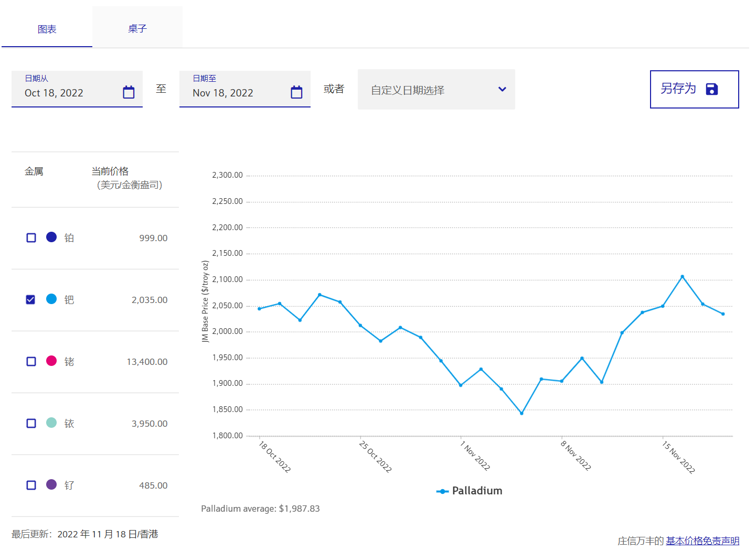Click price 3,950.00 for 铱
This screenshot has width=756, height=551.
pos(150,424)
